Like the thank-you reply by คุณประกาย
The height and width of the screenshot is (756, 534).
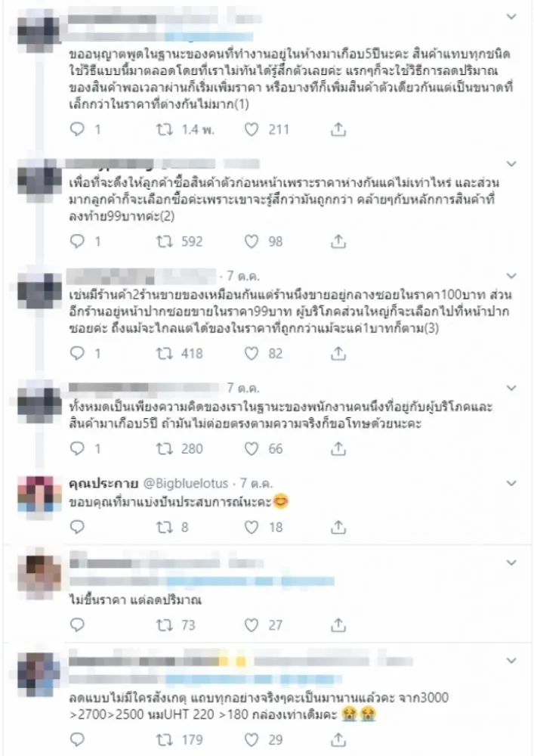252,527
